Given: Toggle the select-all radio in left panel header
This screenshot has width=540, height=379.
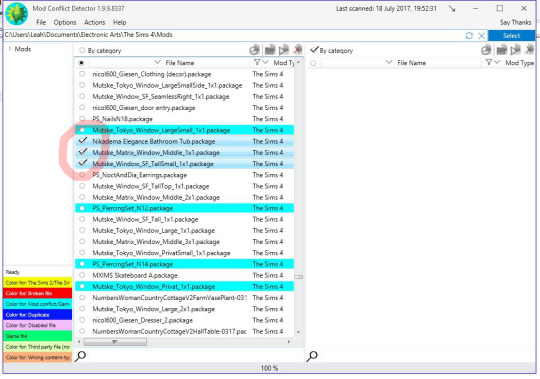Looking at the screenshot, I should pyautogui.click(x=81, y=63).
